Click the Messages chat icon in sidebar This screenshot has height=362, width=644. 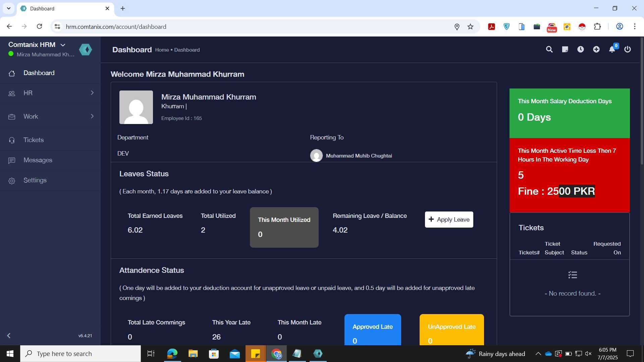tap(12, 161)
